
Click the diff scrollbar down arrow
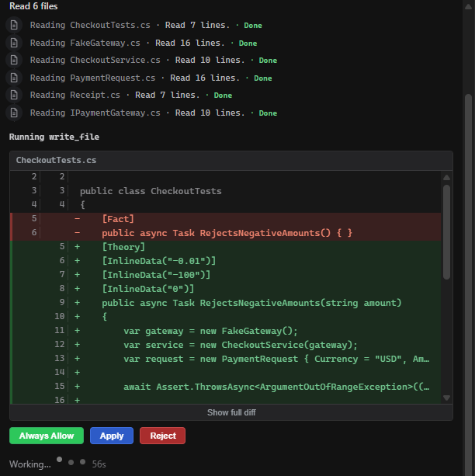pyautogui.click(x=446, y=398)
